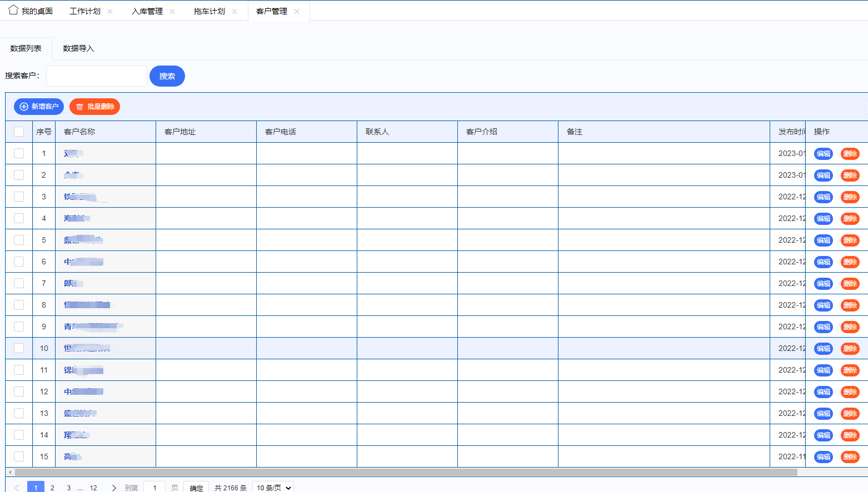Select the checkbox for row 10

tap(19, 348)
